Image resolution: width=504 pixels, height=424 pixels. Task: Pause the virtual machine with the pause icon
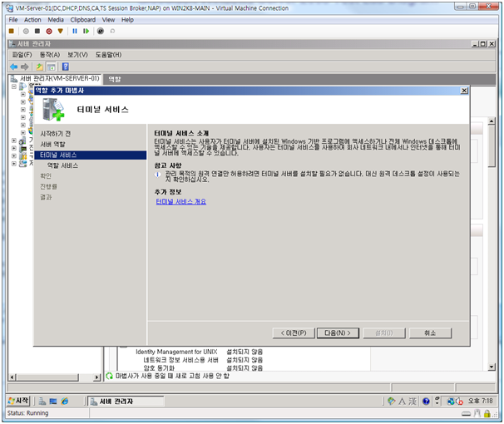[x=75, y=31]
